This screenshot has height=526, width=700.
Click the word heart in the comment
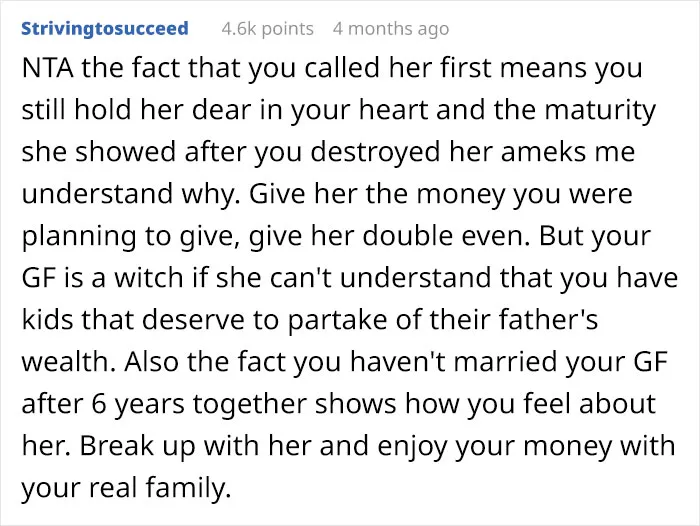(394, 110)
